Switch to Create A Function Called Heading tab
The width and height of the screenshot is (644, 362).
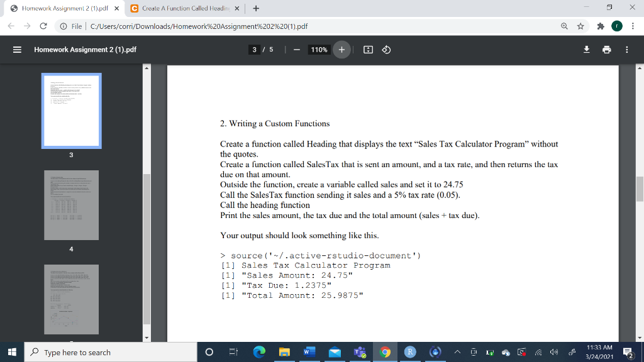pos(186,8)
